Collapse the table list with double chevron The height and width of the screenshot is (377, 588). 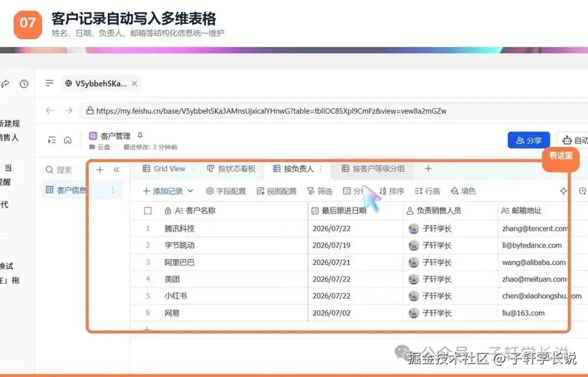point(117,170)
